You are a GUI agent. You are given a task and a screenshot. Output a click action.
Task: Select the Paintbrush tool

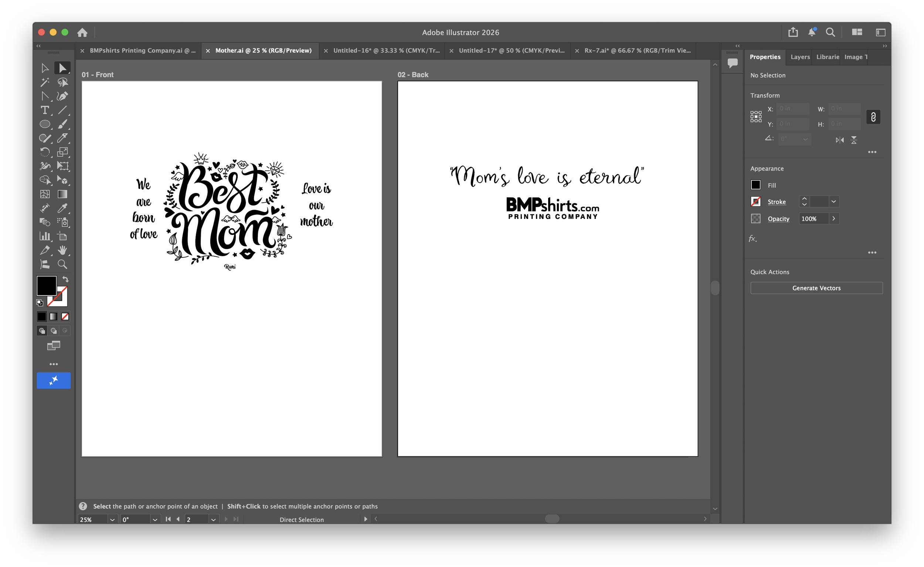pos(62,124)
